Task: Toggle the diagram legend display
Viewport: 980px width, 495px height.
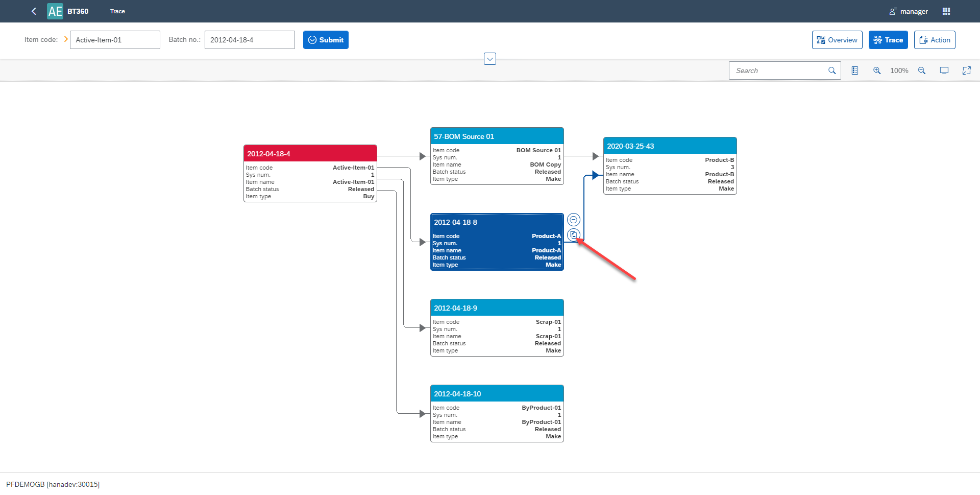Action: tap(855, 70)
